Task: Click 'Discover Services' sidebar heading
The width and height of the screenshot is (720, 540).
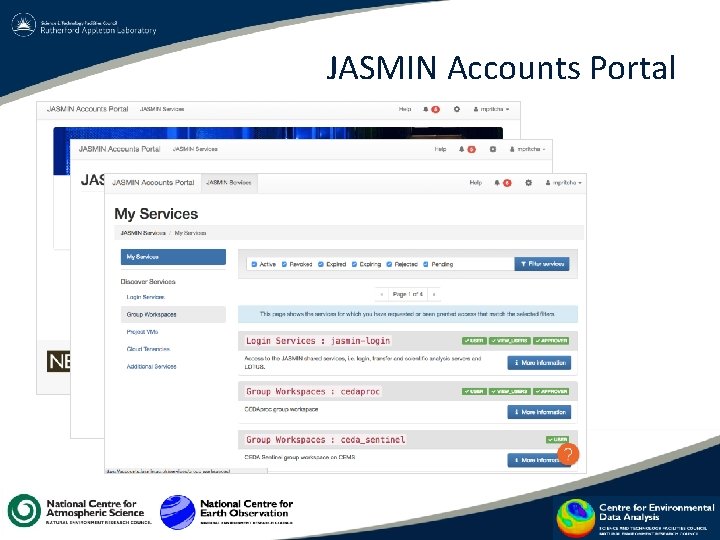Action: [x=148, y=281]
